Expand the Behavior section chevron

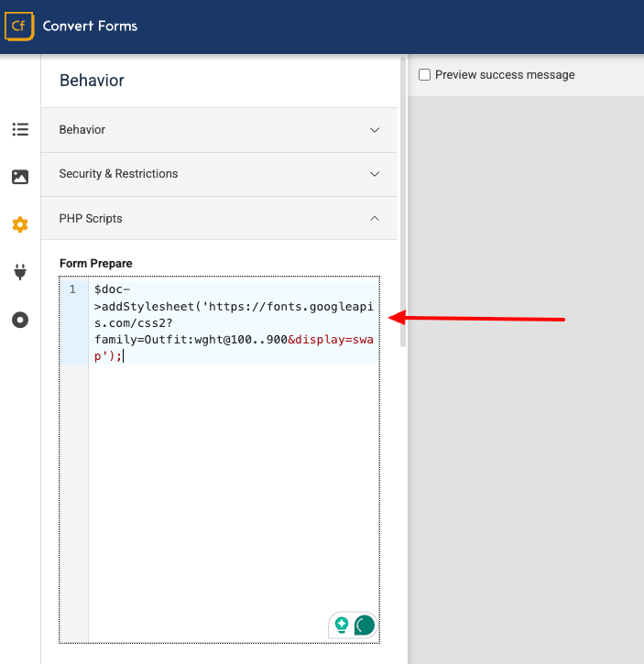pyautogui.click(x=375, y=130)
